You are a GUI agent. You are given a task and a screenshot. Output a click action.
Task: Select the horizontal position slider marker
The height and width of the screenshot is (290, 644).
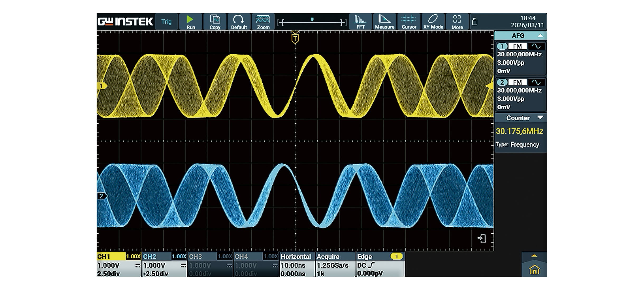pos(312,20)
